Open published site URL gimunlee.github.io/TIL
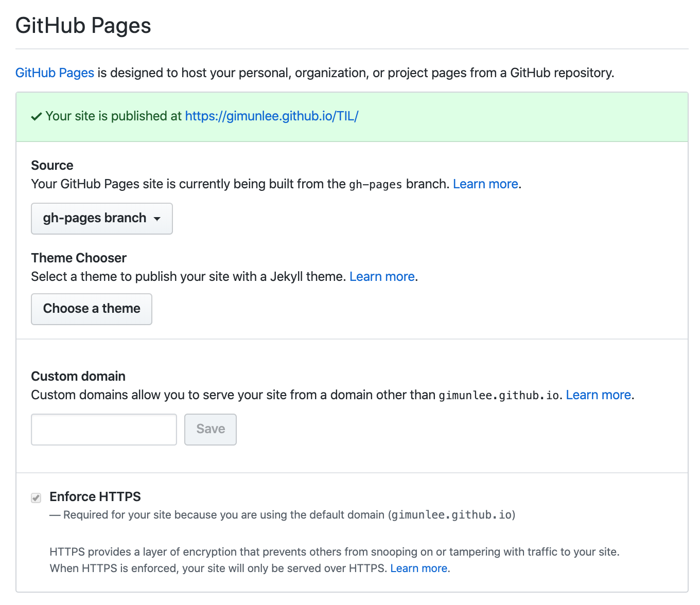 [272, 116]
